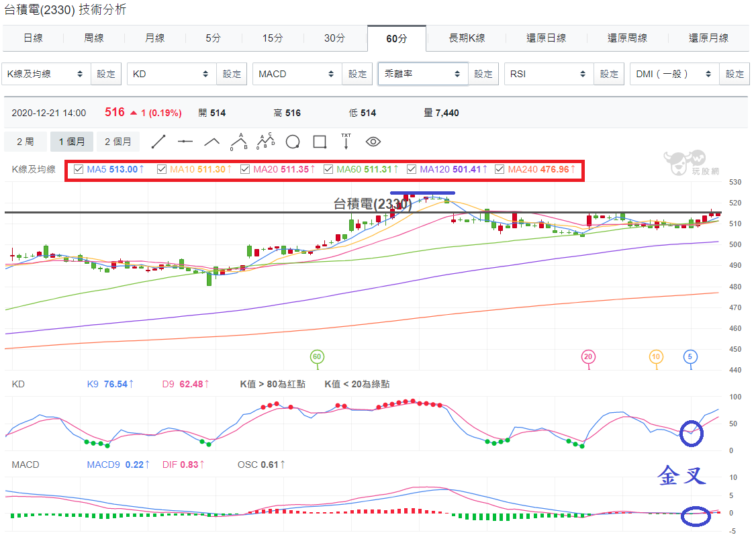The image size is (756, 535).
Task: Uncheck the MA5 moving average checkbox
Action: click(x=79, y=169)
